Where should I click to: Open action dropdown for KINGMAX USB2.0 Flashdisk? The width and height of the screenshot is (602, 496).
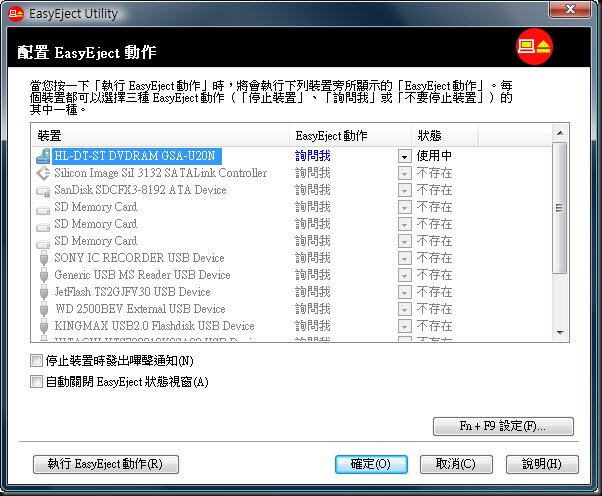(x=404, y=326)
